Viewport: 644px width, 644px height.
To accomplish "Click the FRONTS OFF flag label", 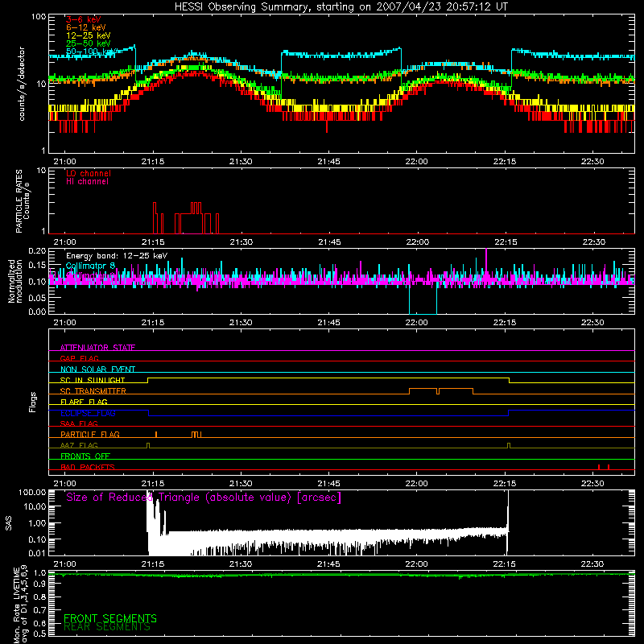I will pos(85,456).
